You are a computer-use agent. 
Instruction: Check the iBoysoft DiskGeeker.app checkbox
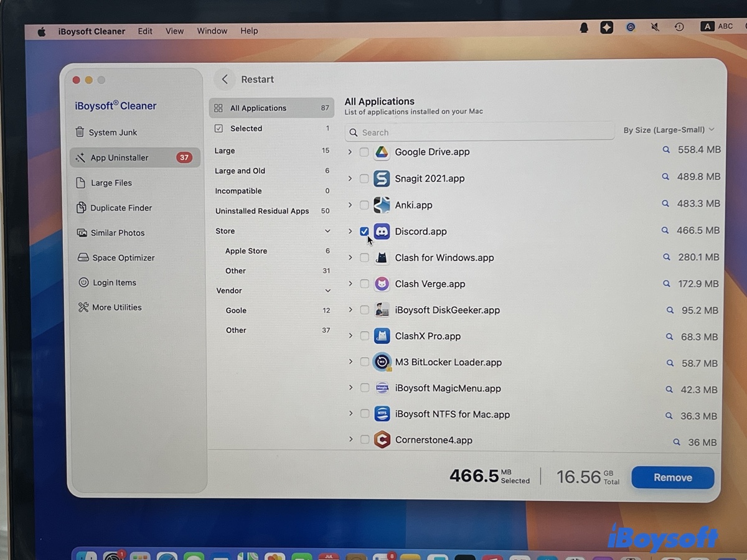point(364,310)
